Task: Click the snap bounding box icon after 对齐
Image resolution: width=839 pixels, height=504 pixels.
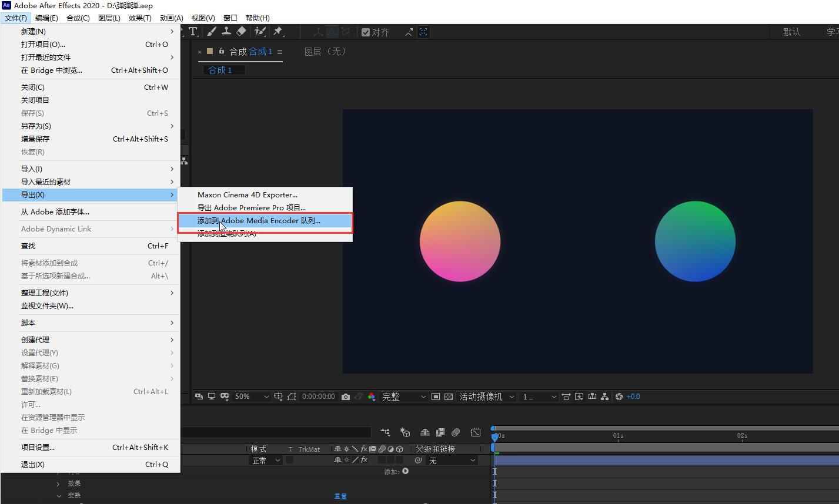Action: pos(423,32)
